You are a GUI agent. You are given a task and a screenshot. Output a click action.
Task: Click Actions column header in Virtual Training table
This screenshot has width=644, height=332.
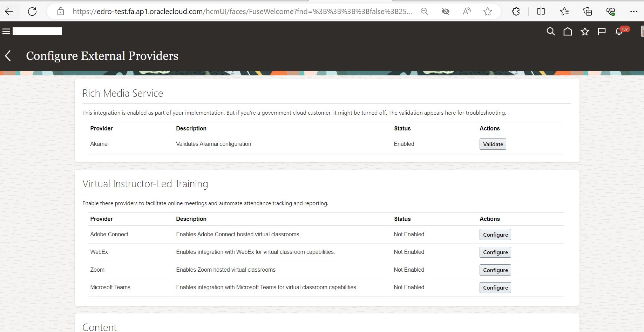(x=489, y=219)
